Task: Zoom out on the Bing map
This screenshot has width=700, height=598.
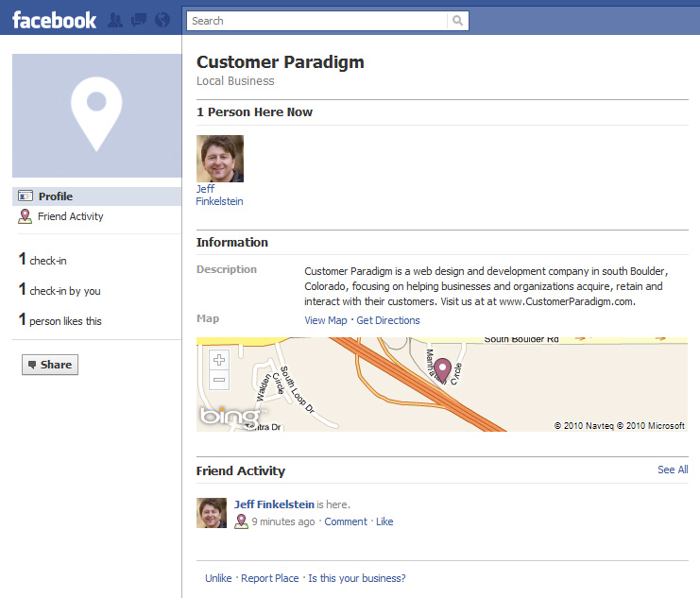Action: (219, 380)
